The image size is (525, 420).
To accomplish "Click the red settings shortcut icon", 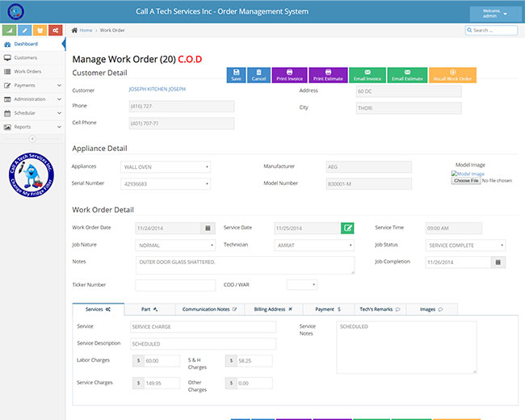I will 55,31.
